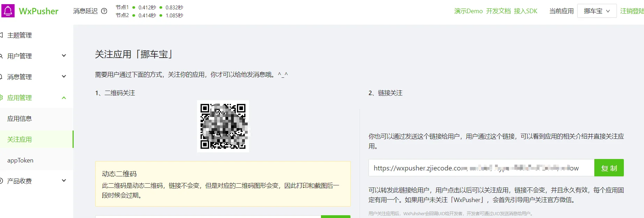Click the 用户管理 person icon
The width and height of the screenshot is (644, 218).
pos(1,56)
